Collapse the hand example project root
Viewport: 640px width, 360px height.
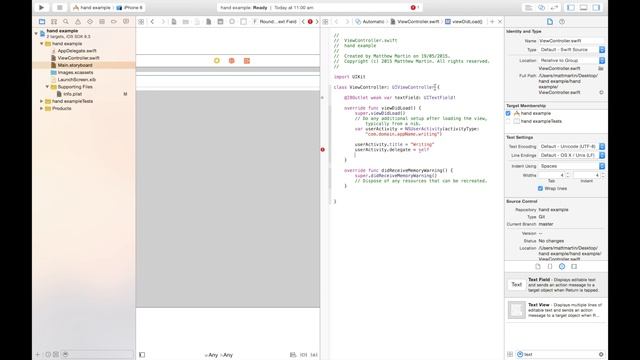click(36, 33)
